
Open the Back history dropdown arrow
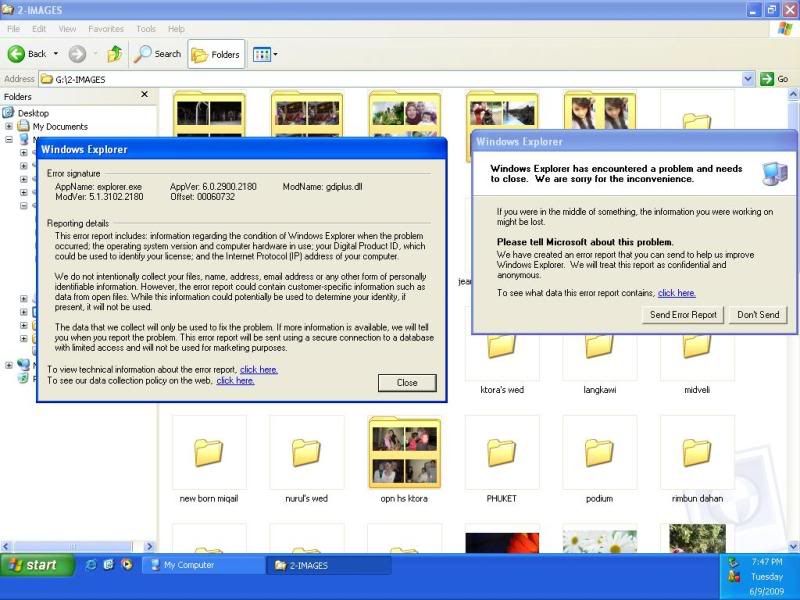point(56,54)
